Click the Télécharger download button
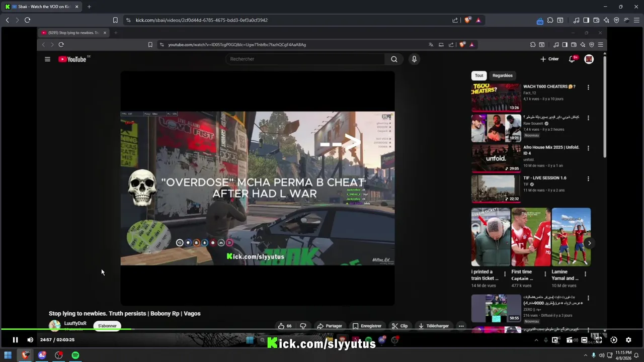The width and height of the screenshot is (644, 362). tap(434, 326)
